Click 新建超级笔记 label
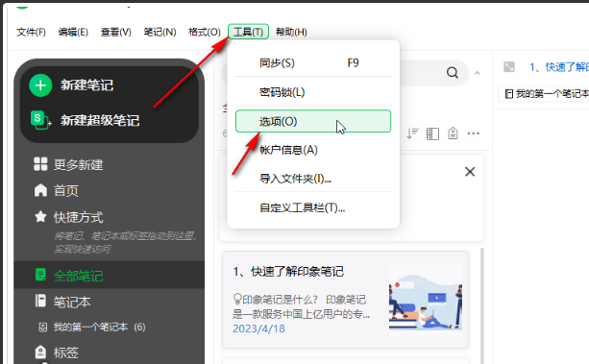 click(100, 121)
